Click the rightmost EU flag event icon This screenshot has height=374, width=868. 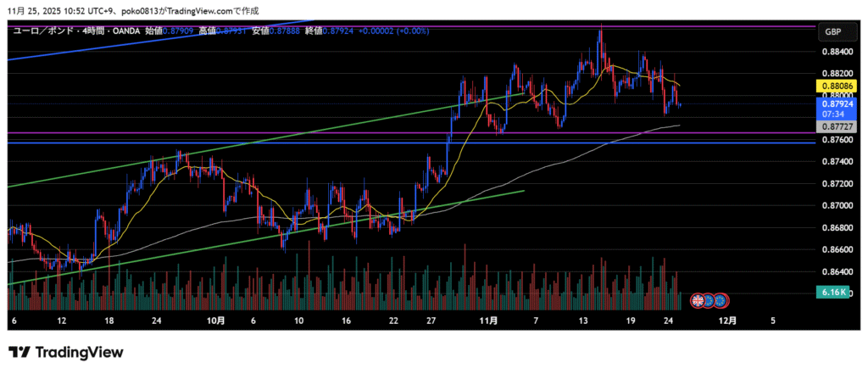[x=721, y=299]
